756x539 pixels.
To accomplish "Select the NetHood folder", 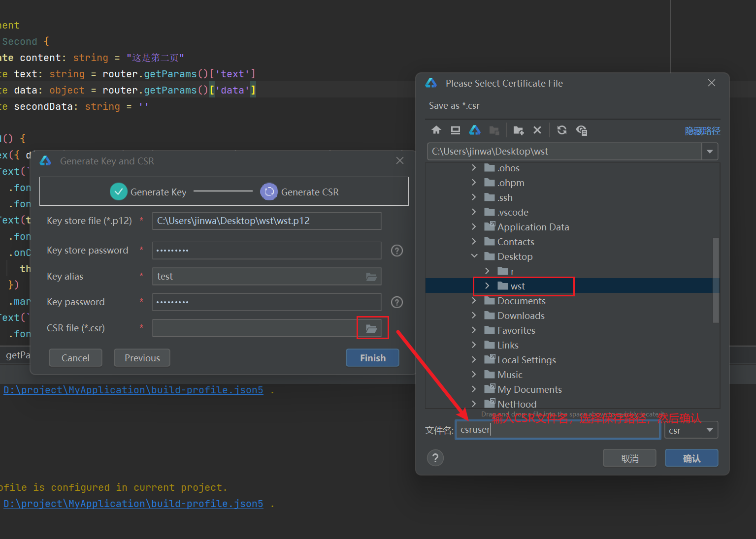I will tap(517, 404).
